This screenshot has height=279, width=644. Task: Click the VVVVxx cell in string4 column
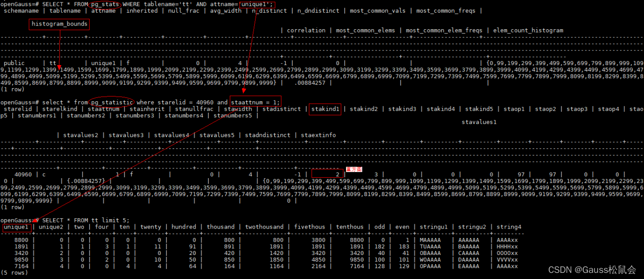click(x=507, y=260)
